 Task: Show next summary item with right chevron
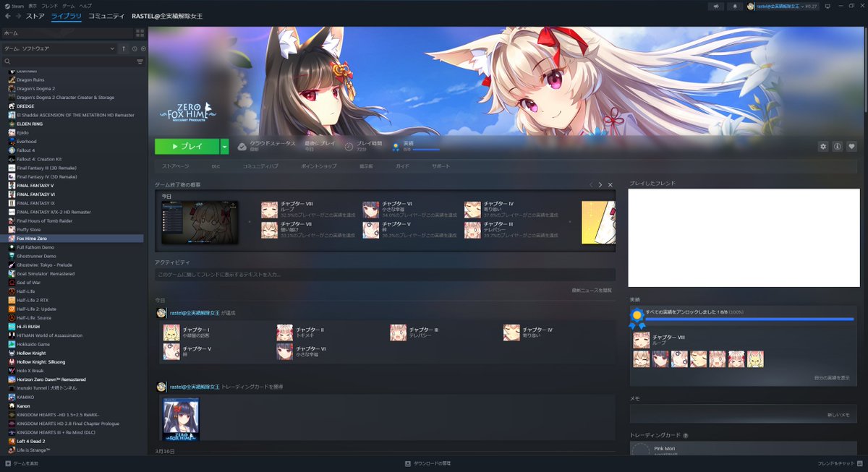click(x=600, y=185)
